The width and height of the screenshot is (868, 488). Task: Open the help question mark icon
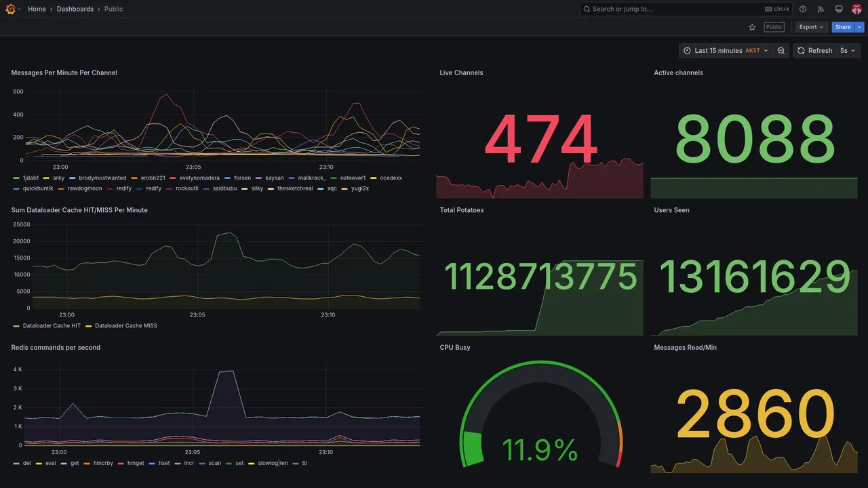click(x=803, y=9)
